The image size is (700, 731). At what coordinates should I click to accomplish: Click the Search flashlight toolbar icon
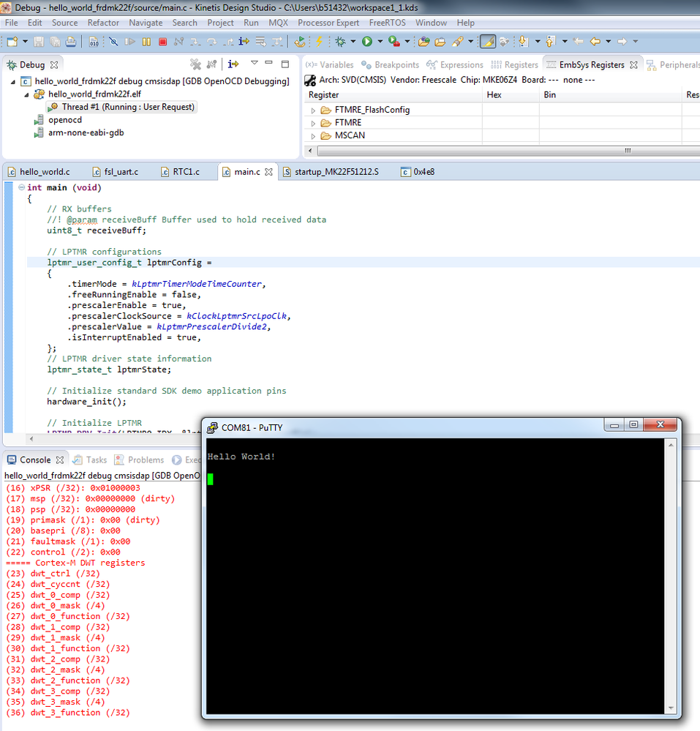point(458,42)
